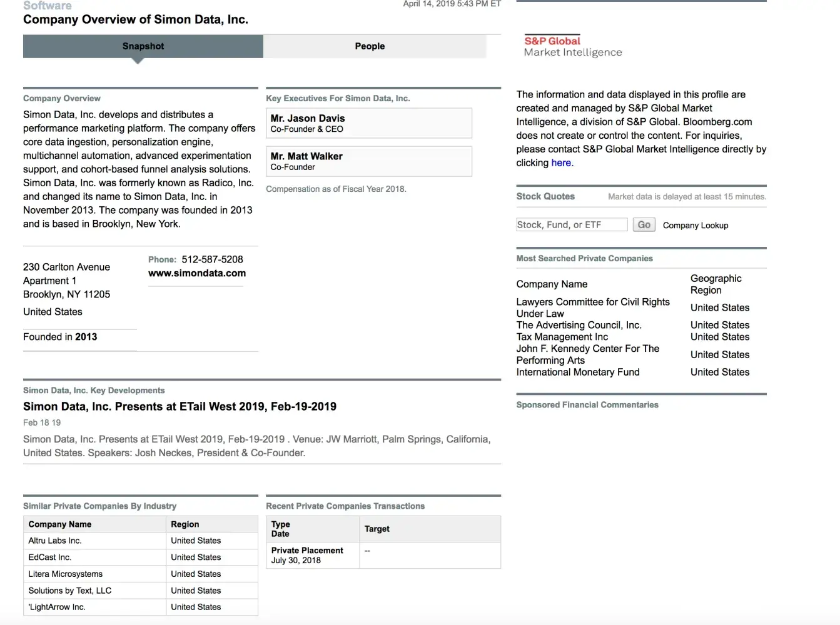The width and height of the screenshot is (840, 625).
Task: Open the Private Placement transaction entry
Action: coord(307,551)
